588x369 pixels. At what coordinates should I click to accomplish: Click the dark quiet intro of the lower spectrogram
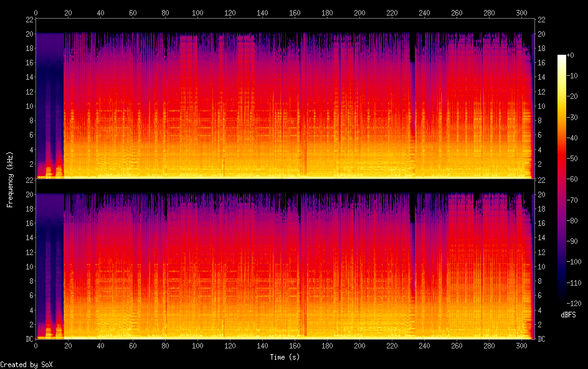[50, 255]
